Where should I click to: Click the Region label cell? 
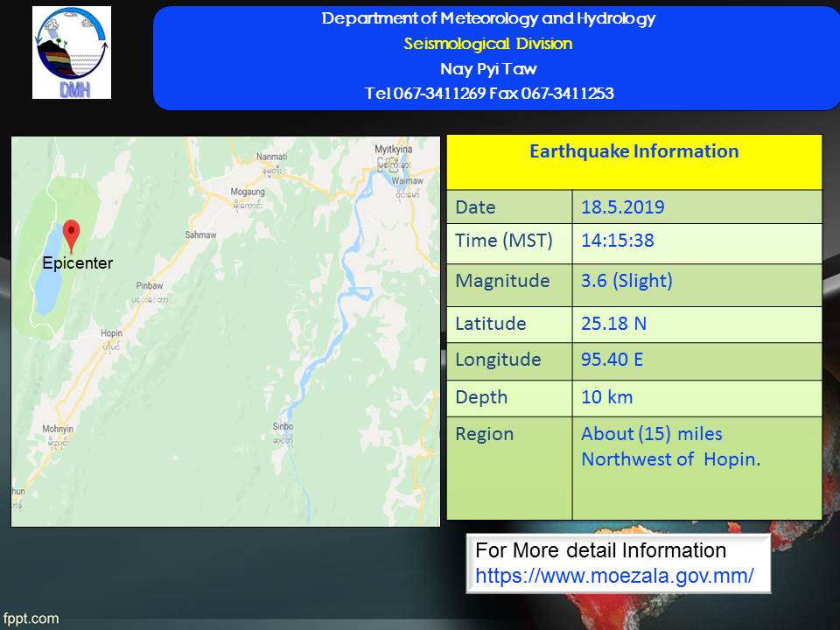[x=509, y=468]
